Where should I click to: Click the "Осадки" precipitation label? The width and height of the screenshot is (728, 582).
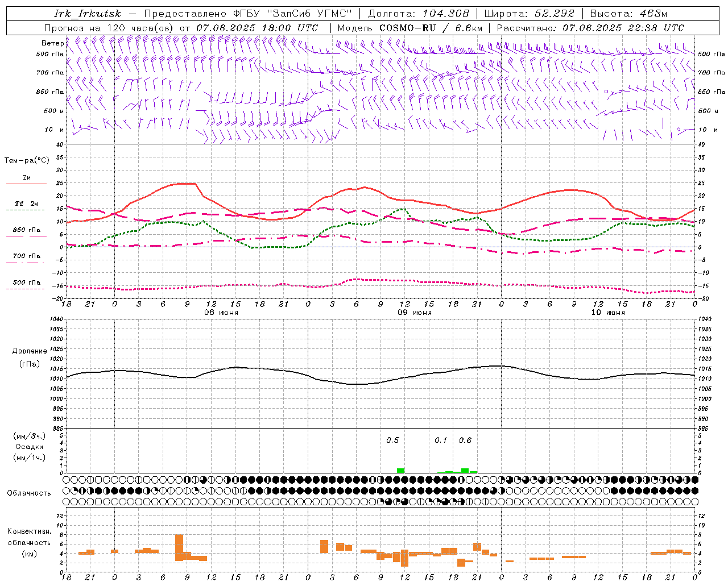[x=30, y=447]
